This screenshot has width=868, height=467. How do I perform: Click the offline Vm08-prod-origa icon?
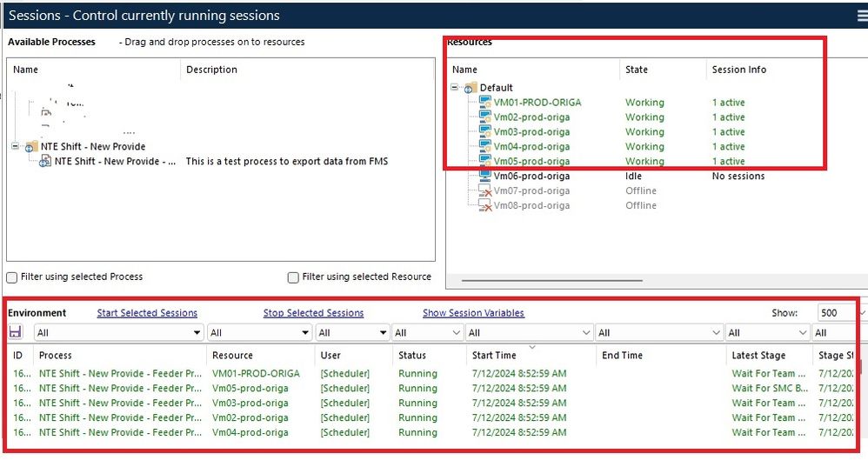(x=485, y=205)
